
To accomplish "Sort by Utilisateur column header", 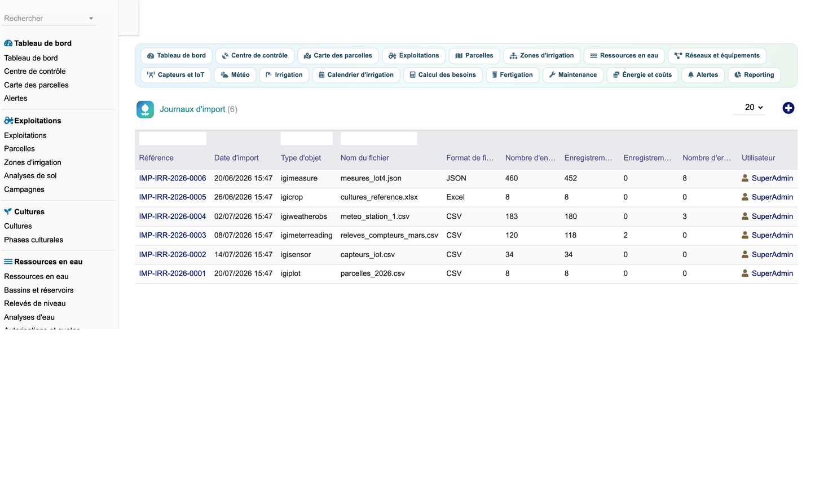I will (758, 158).
